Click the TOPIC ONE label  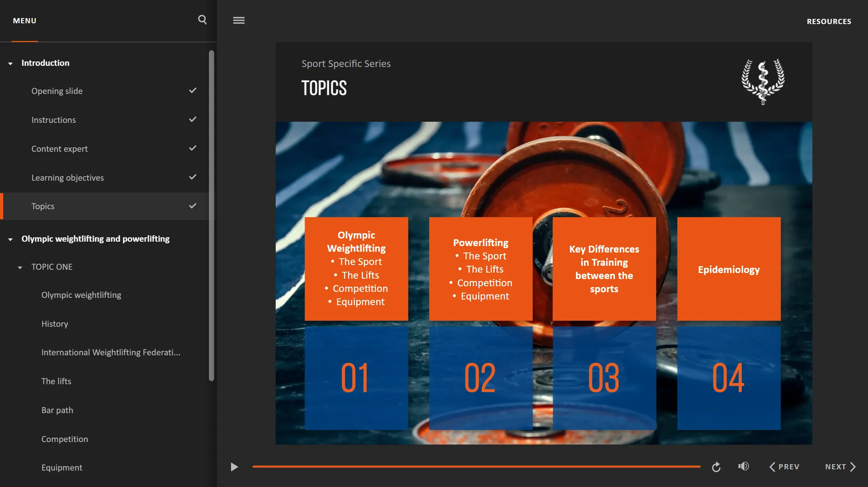point(52,267)
